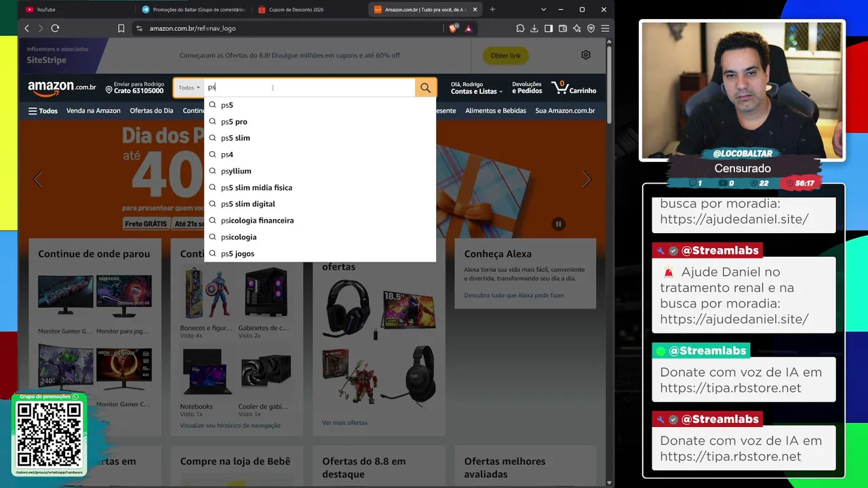
Task: Open Brave Shields lion icon
Action: pyautogui.click(x=454, y=28)
